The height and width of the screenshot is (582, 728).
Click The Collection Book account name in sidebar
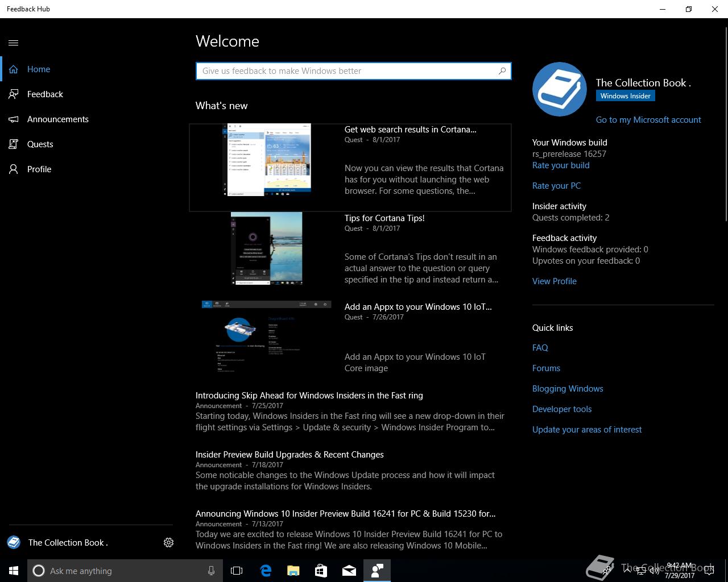pyautogui.click(x=68, y=543)
